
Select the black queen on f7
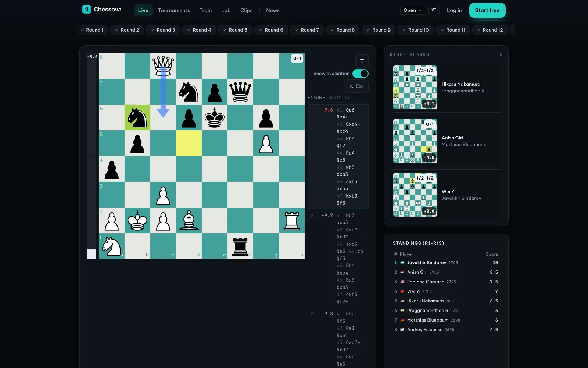coord(240,92)
